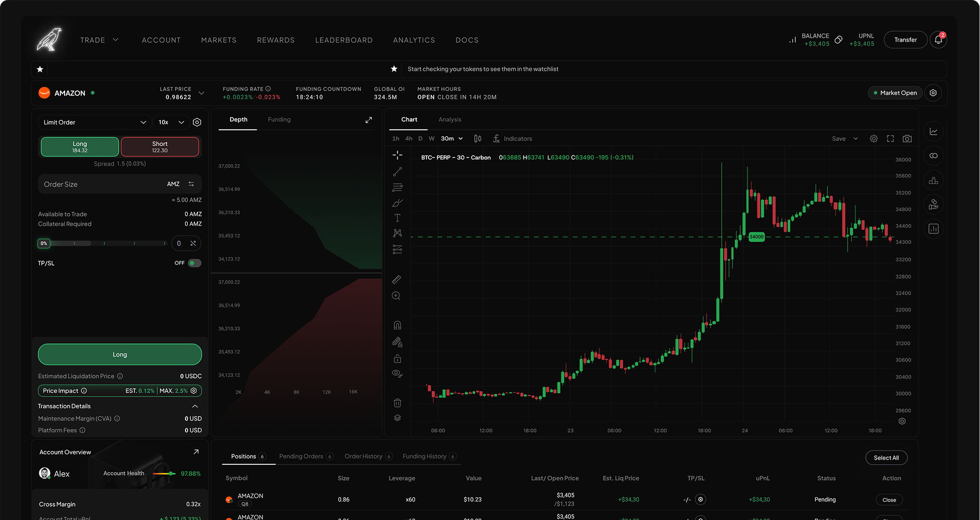Select the zoom in tool
Screen dimensions: 980x520
point(396,296)
